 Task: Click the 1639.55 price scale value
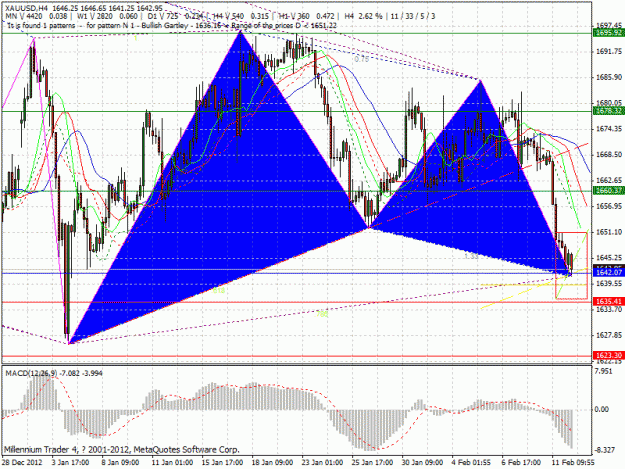609,283
